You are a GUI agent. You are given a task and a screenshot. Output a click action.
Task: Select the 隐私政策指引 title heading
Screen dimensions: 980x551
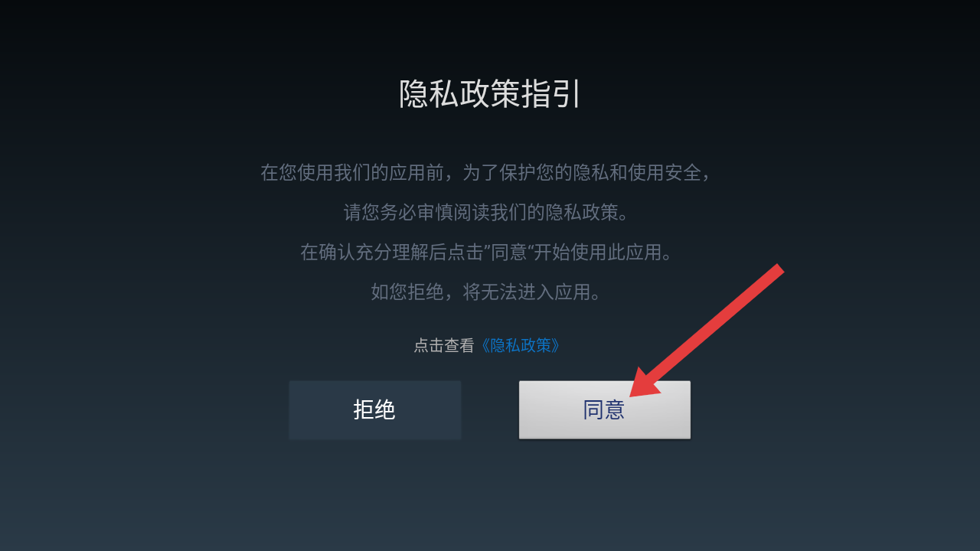(490, 94)
